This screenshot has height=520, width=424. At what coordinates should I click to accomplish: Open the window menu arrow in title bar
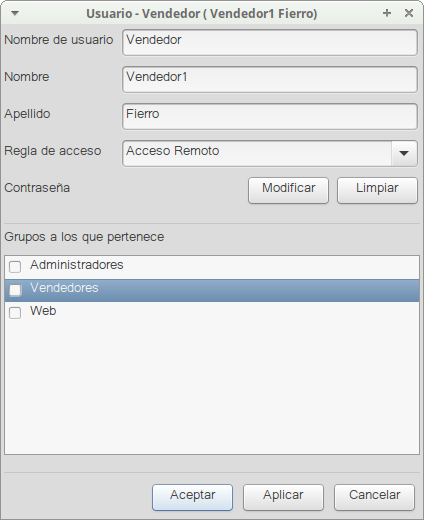pos(15,13)
